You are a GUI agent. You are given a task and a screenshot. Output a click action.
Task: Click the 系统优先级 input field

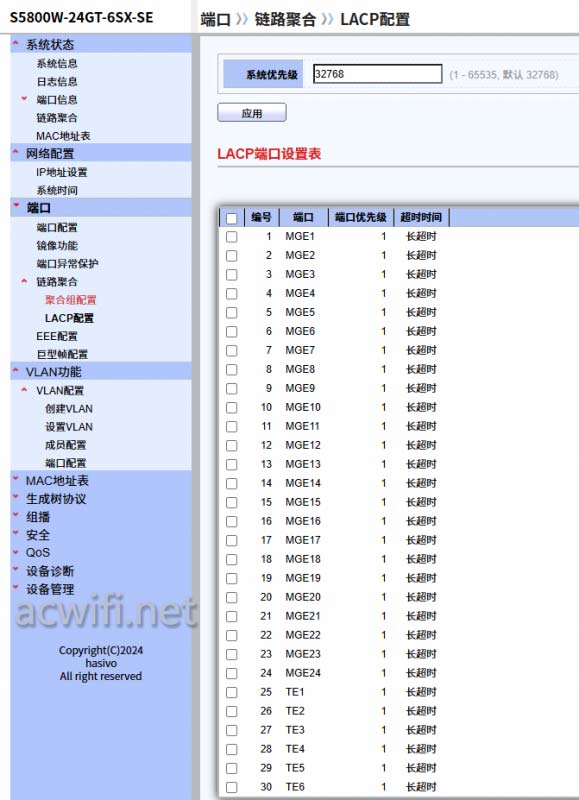[377, 74]
